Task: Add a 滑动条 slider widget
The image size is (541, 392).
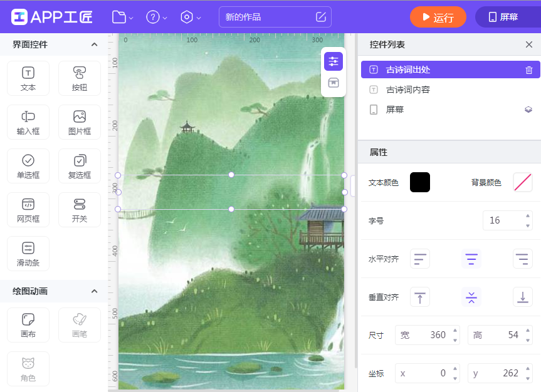Action: tap(28, 254)
